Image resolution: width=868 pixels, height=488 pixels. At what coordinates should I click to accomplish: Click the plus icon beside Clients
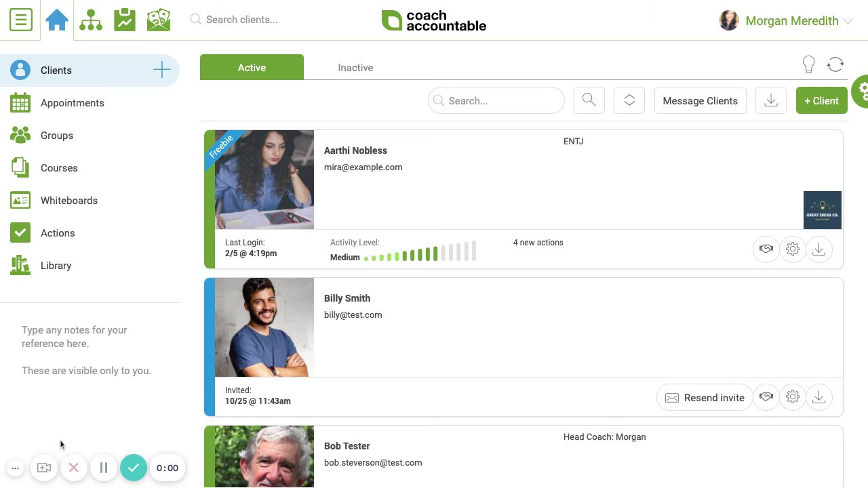[162, 70]
